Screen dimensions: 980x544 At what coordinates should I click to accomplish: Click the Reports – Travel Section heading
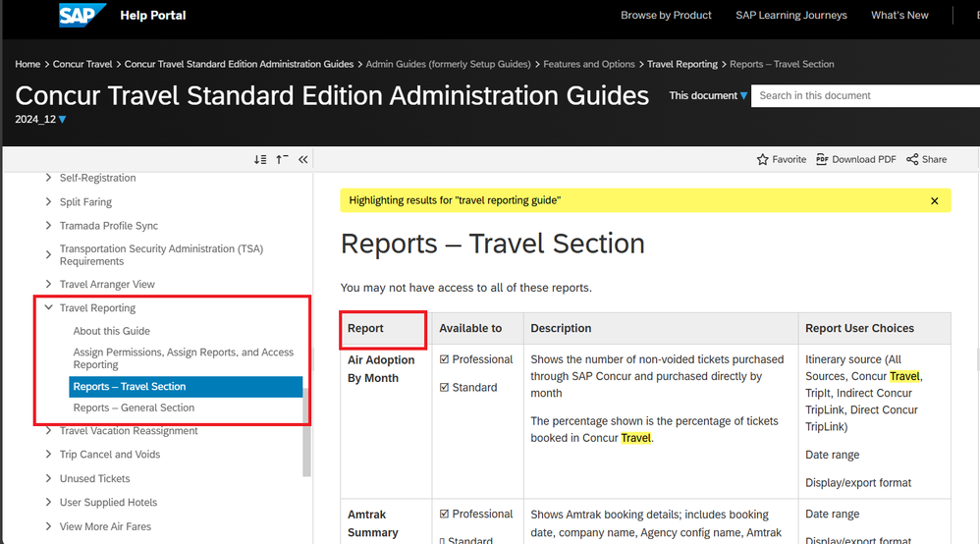(x=493, y=244)
